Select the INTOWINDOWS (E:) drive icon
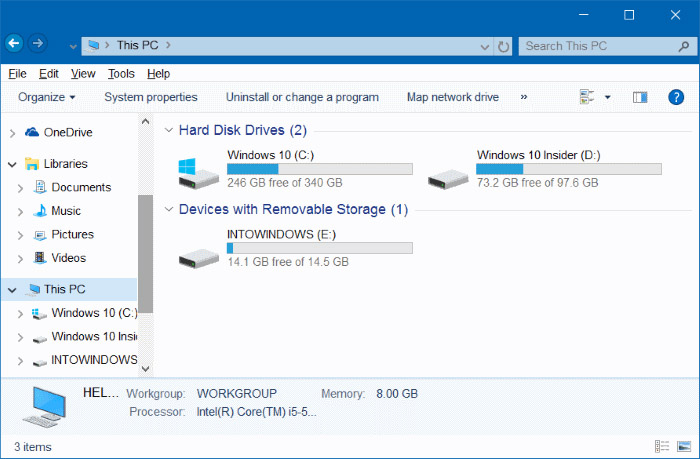This screenshot has width=700, height=459. pos(199,259)
